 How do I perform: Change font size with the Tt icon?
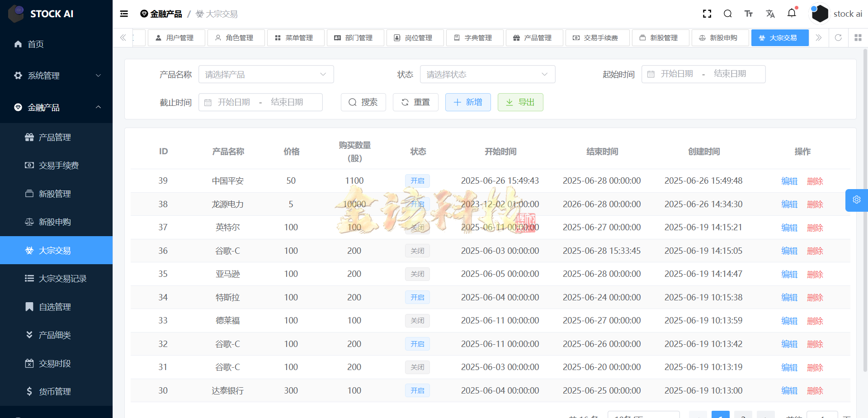point(748,14)
